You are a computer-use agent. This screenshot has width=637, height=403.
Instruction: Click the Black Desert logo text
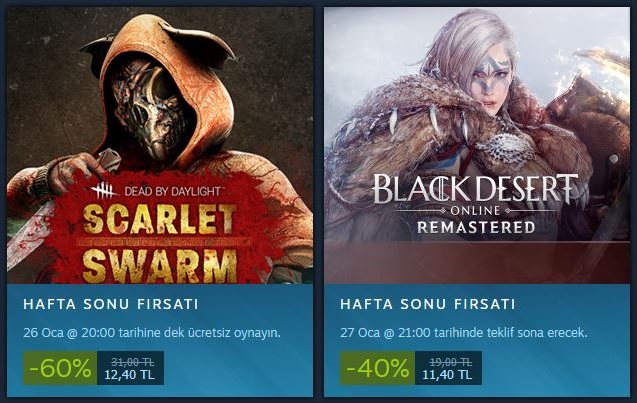tap(475, 190)
